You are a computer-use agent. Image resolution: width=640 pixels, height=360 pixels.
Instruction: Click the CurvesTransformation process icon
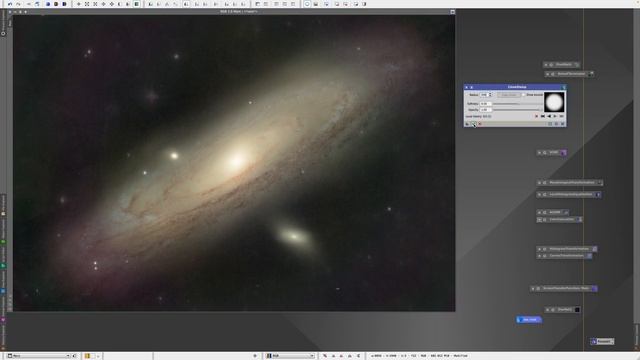pos(564,256)
